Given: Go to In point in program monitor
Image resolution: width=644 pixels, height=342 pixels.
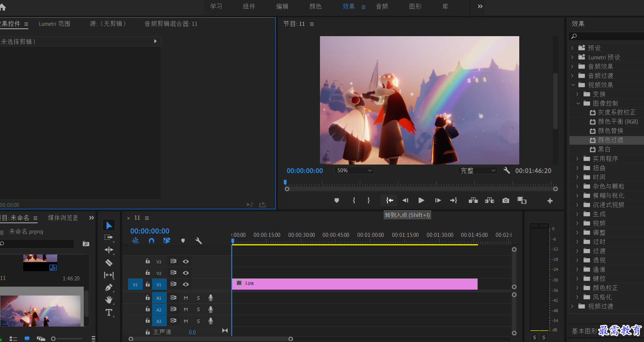Looking at the screenshot, I should click(389, 200).
